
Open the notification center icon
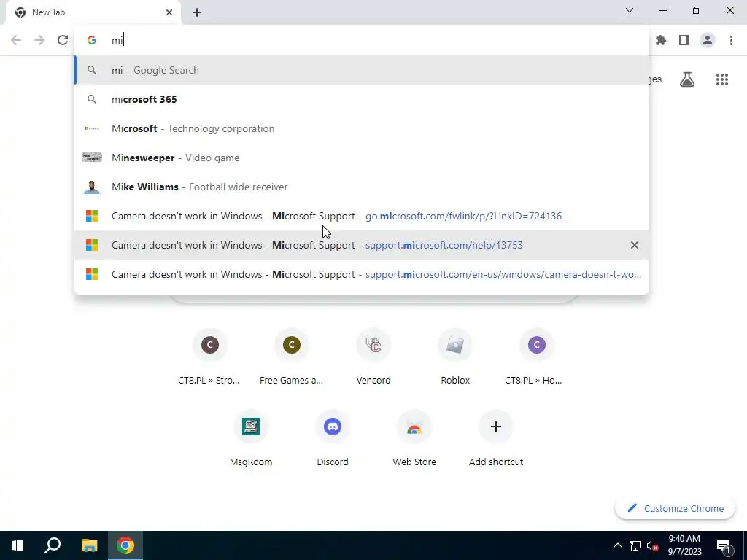coord(724,545)
